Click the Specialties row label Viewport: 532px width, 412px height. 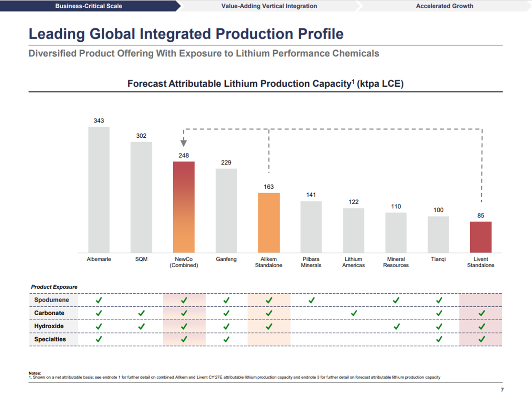pos(50,339)
